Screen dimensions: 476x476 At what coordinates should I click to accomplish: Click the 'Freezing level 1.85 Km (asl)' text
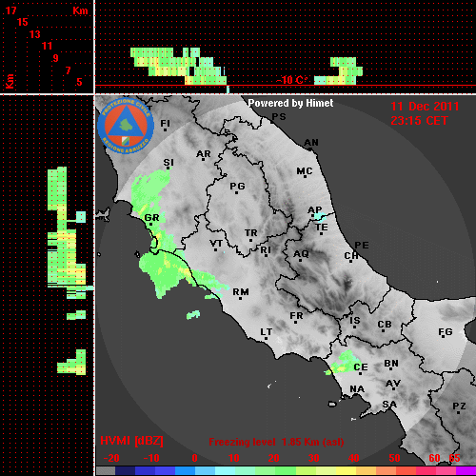pyautogui.click(x=276, y=442)
